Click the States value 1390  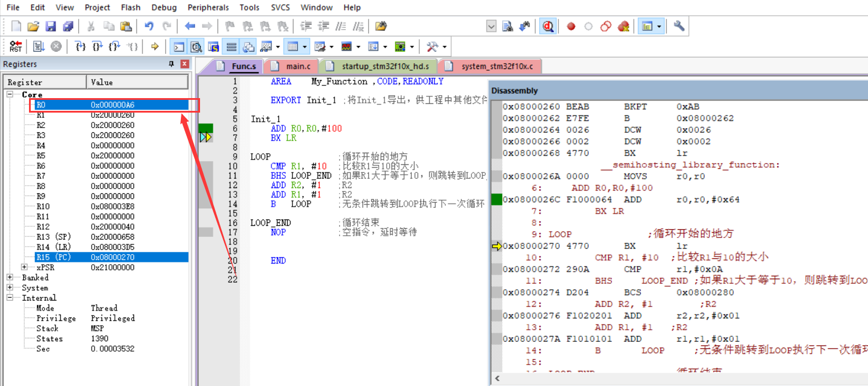pyautogui.click(x=100, y=338)
